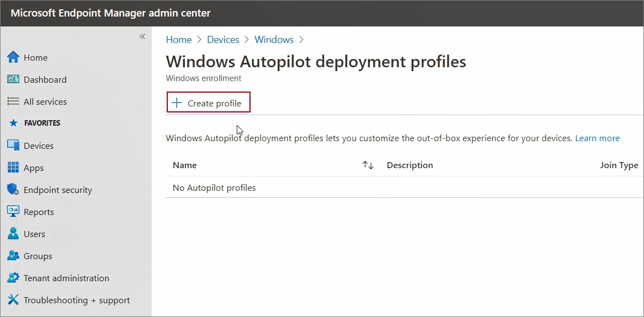Click the No Autopilot profiles row

405,188
